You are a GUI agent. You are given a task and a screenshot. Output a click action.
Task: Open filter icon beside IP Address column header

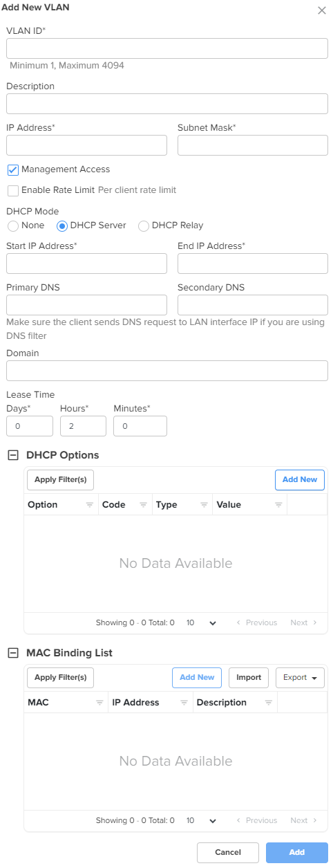tap(184, 703)
